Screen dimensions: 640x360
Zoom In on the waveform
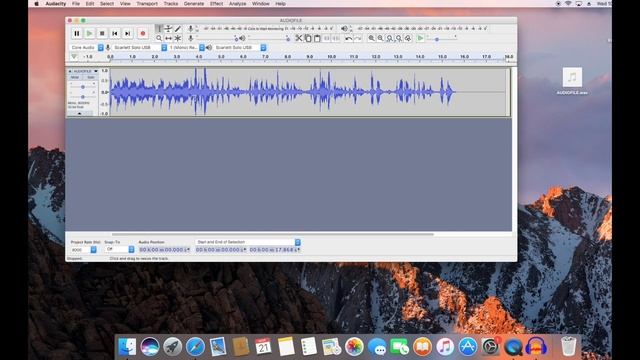[x=371, y=38]
